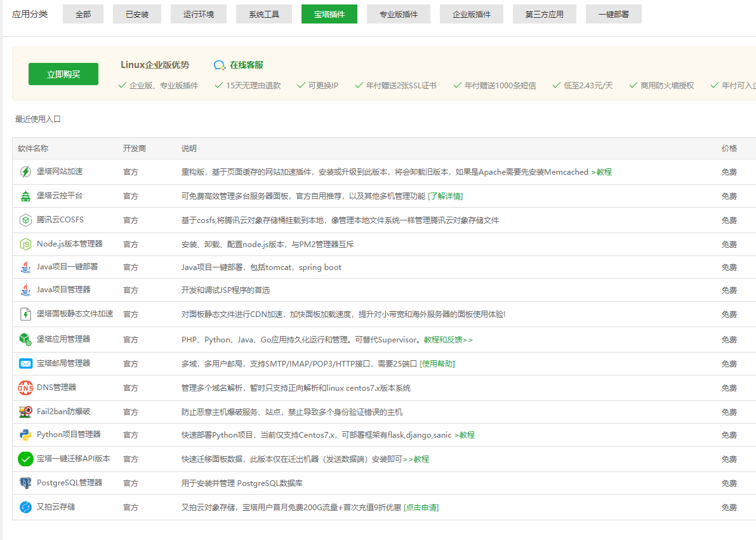The image size is (756, 540).
Task: Click the PostgreSQL管理器 name
Action: (69, 483)
